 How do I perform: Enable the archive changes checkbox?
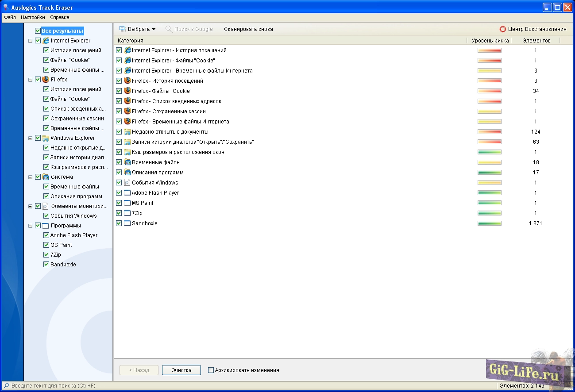[x=211, y=370]
